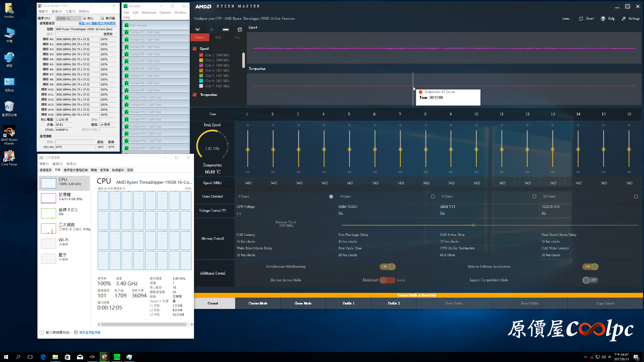Screen dimensions: 644x362
Task: Select the 4 Cores disabled radio button
Action: (433, 197)
